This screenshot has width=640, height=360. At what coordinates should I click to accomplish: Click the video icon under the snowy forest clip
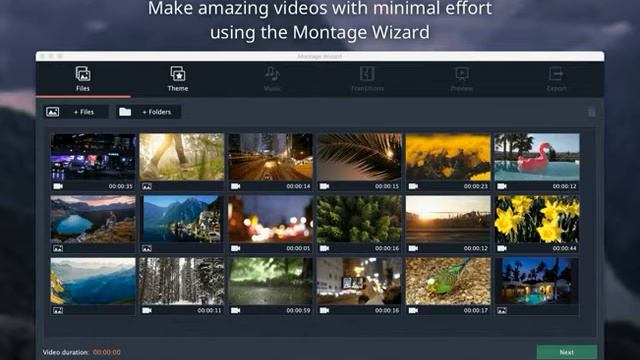pos(147,310)
